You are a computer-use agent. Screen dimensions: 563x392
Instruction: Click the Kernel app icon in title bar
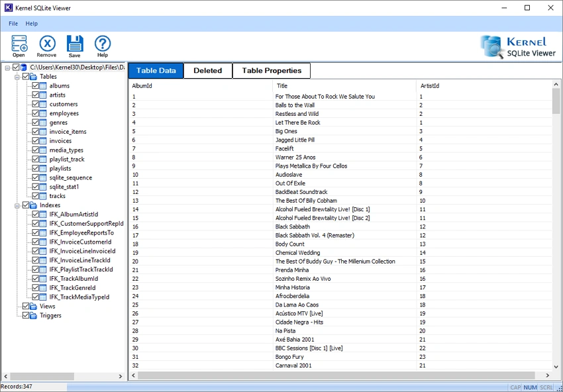(7, 7)
